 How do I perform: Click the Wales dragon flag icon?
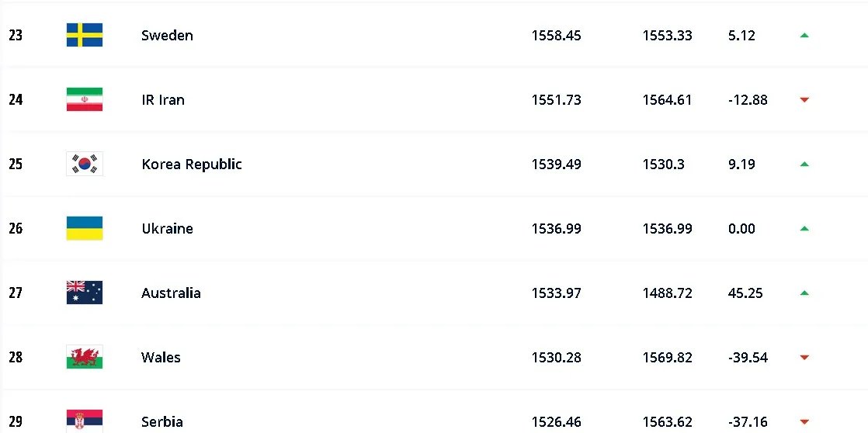84,357
